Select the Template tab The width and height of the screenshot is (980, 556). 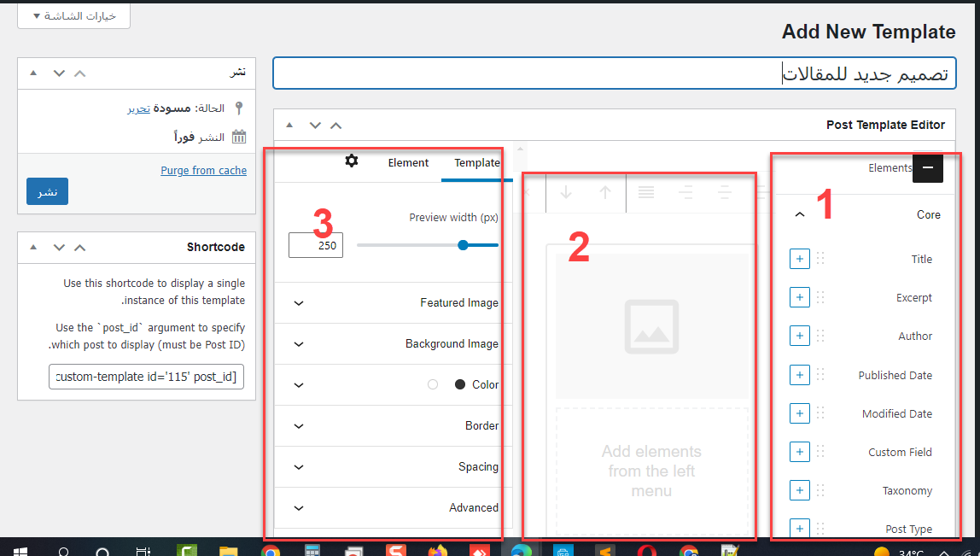point(476,162)
